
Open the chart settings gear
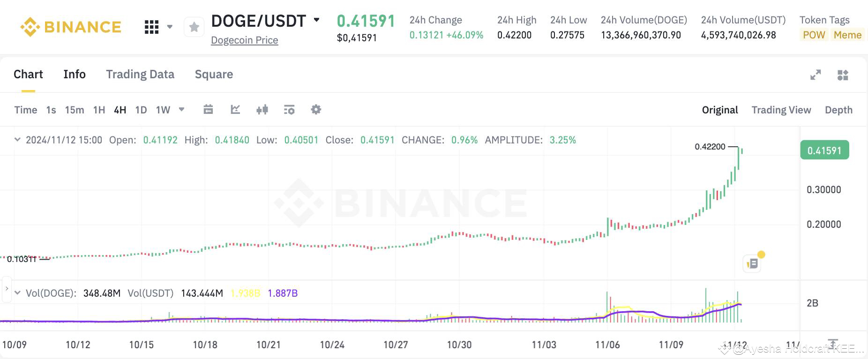click(x=316, y=109)
